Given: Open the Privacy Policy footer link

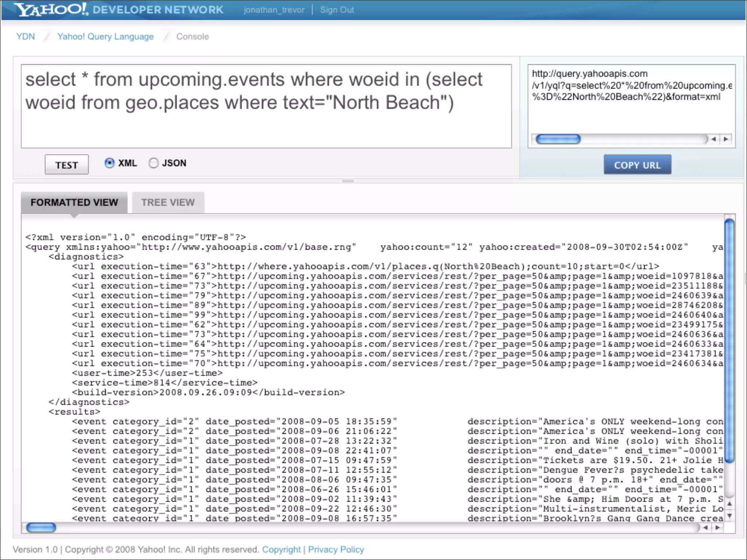Looking at the screenshot, I should pyautogui.click(x=336, y=549).
